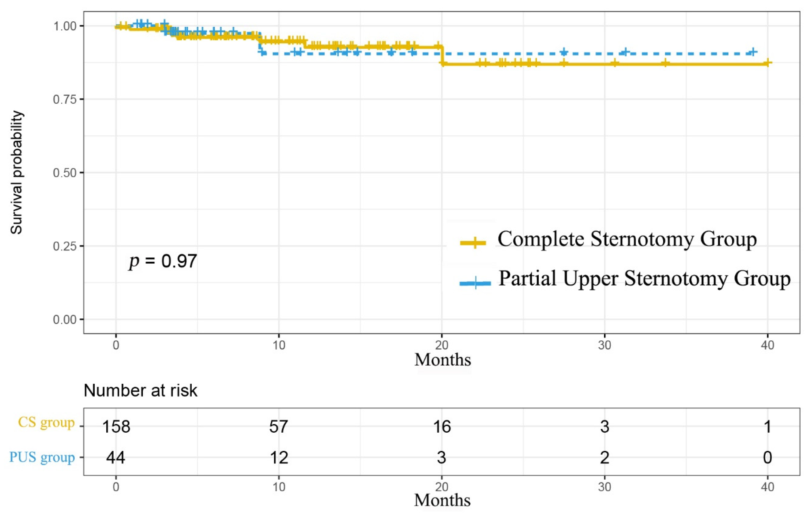Select the CS group row label
The height and width of the screenshot is (516, 812).
pos(46,422)
